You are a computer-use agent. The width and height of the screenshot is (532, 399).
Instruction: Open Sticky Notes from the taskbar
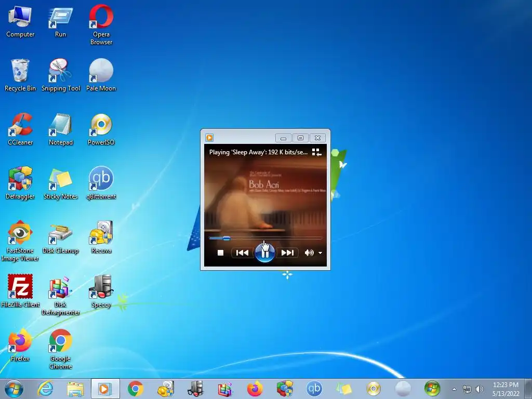click(344, 389)
